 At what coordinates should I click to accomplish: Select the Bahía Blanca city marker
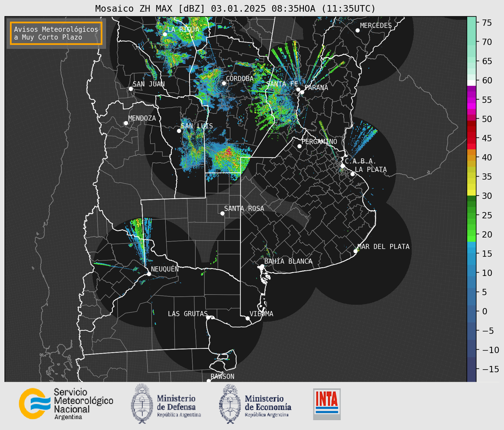[x=262, y=266]
